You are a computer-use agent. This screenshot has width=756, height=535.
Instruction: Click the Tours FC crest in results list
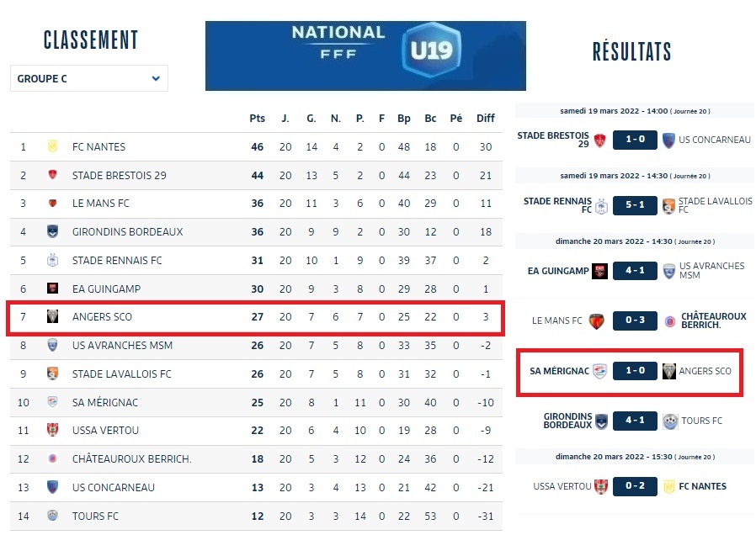click(669, 421)
